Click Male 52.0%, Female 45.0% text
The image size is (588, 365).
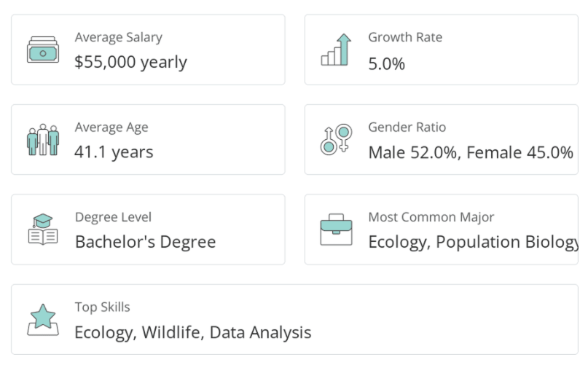(x=471, y=152)
